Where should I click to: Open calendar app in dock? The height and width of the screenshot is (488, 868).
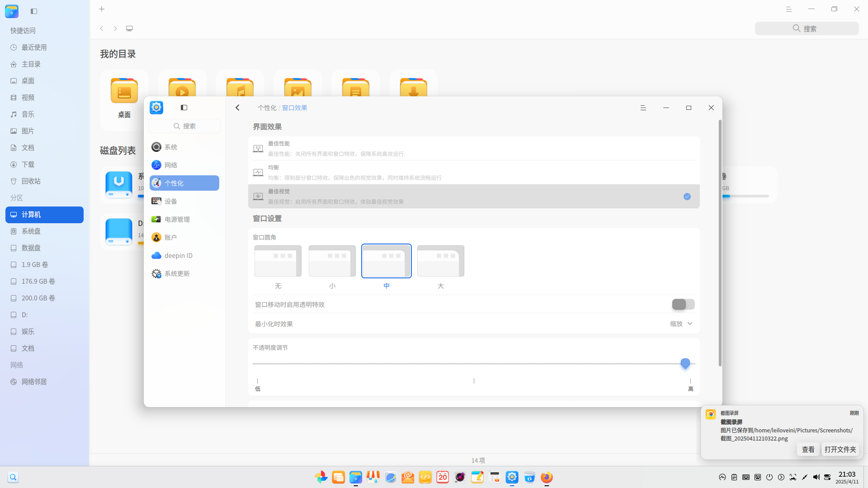(x=443, y=477)
